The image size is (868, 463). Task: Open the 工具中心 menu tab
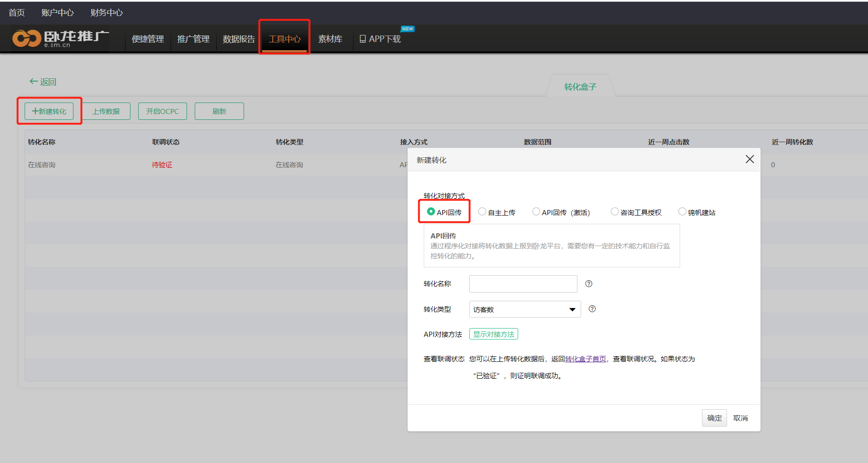(x=284, y=39)
